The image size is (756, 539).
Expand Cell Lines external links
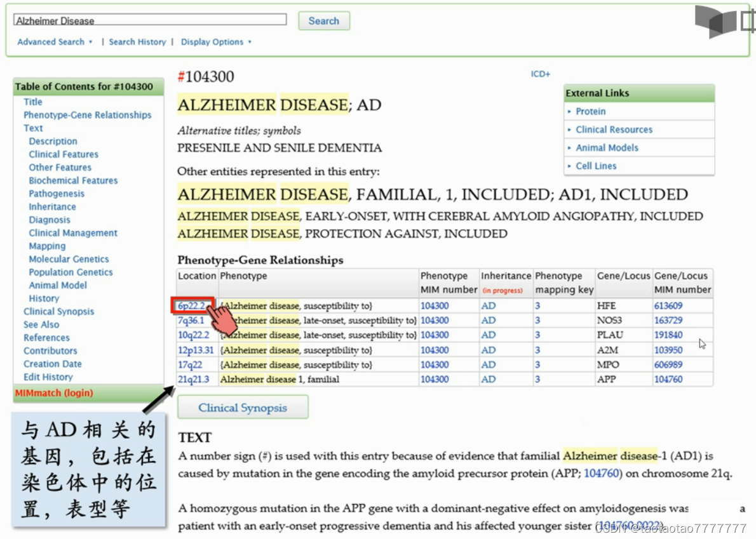tap(596, 166)
